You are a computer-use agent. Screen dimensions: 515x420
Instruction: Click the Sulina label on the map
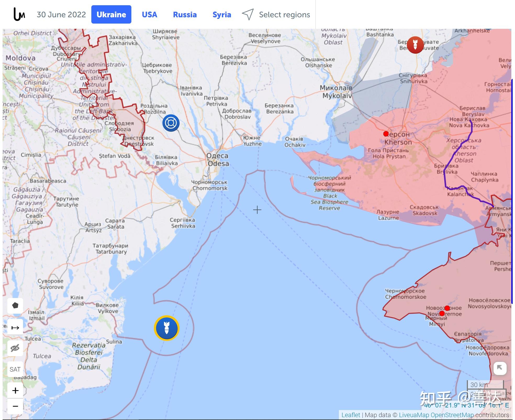(x=114, y=342)
